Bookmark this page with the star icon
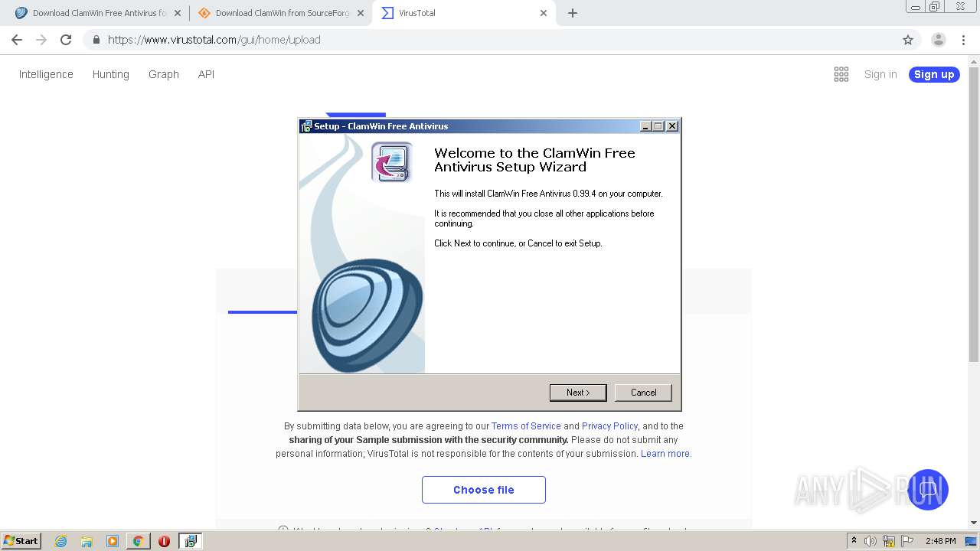 [908, 40]
